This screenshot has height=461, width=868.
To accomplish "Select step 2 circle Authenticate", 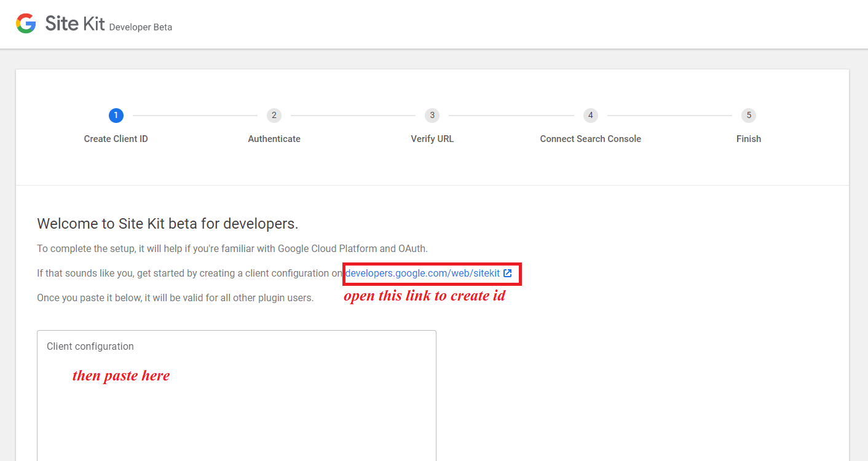I will coord(274,115).
